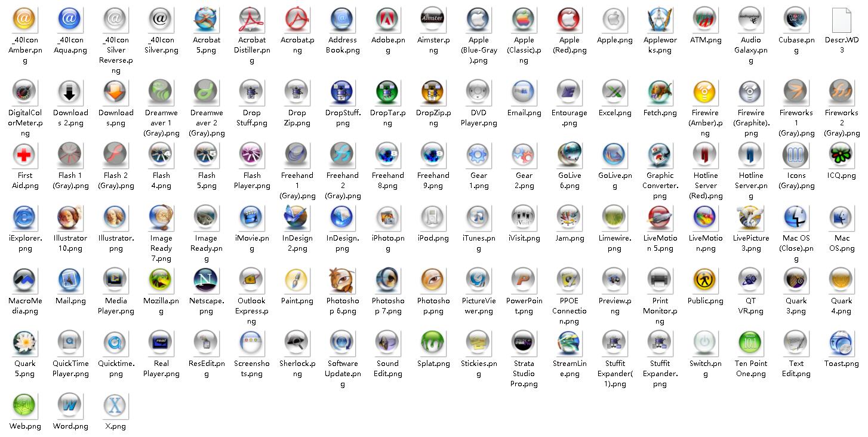Click the Fetch.png icon

pos(660,92)
